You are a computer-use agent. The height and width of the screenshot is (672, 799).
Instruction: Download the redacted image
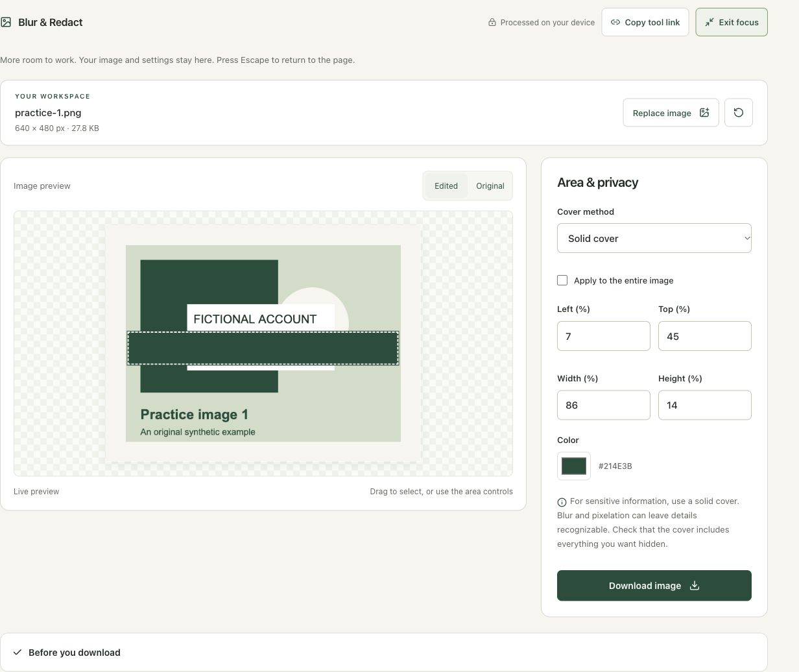point(654,585)
